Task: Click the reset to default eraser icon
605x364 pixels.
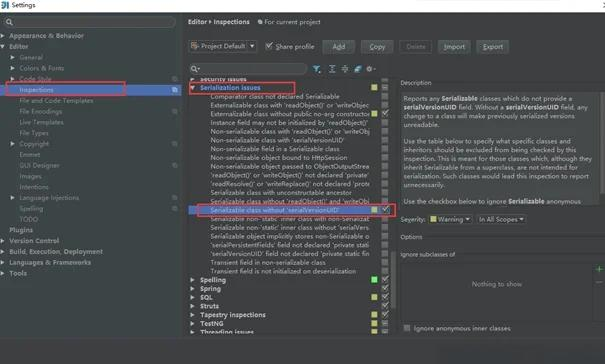Action: [x=358, y=69]
